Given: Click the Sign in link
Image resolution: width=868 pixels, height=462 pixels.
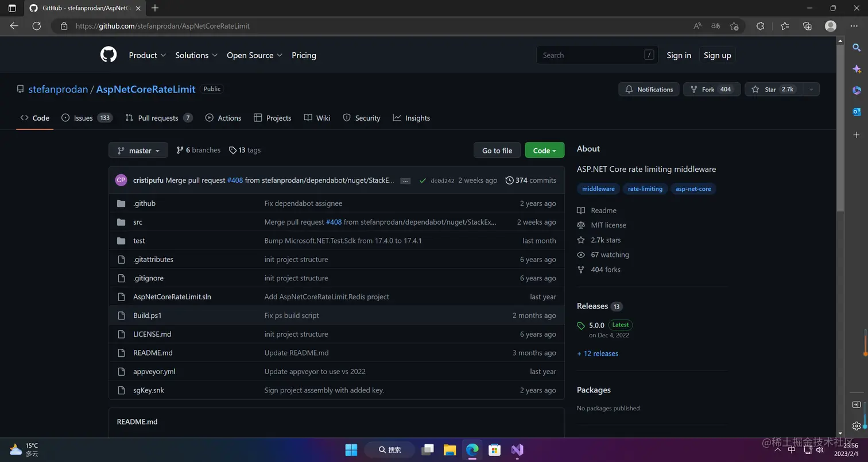Looking at the screenshot, I should 679,55.
